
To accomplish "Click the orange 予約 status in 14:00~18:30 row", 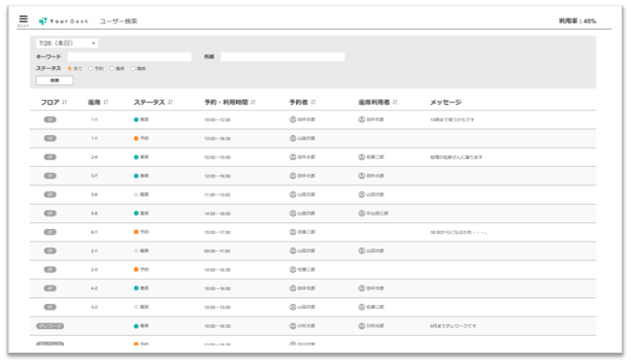I will click(142, 270).
